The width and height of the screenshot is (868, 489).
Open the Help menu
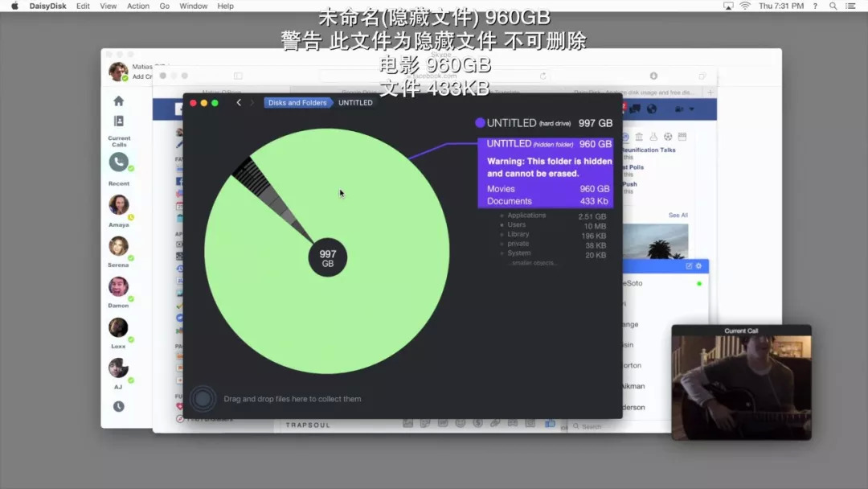pyautogui.click(x=225, y=6)
